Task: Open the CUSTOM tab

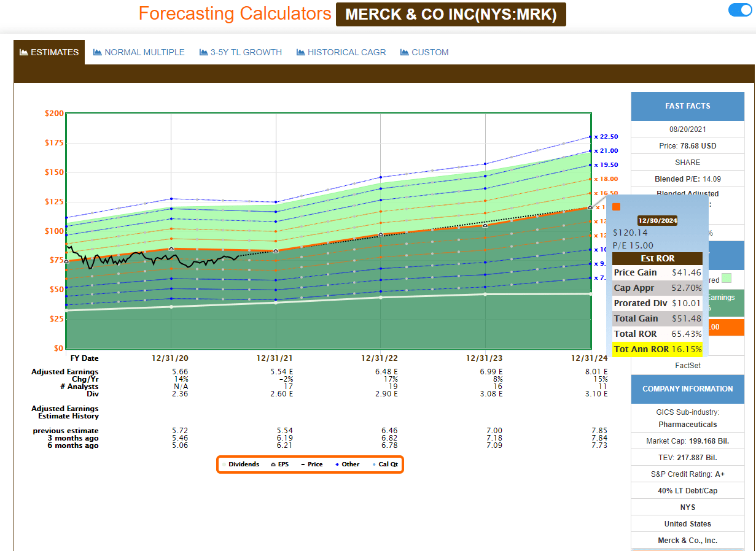Action: coord(424,52)
